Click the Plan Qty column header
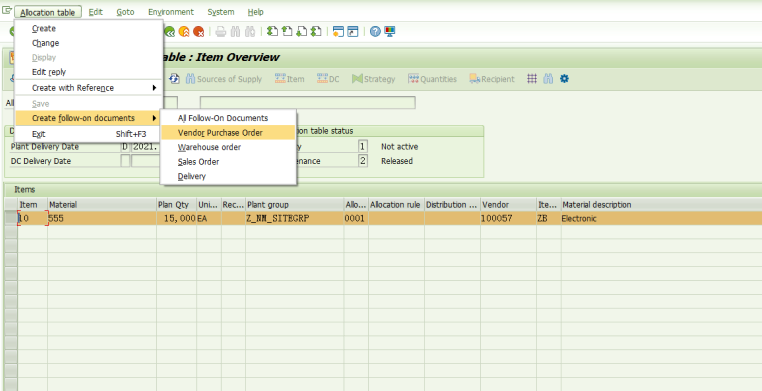Viewport: 762px width, 391px height. point(176,205)
